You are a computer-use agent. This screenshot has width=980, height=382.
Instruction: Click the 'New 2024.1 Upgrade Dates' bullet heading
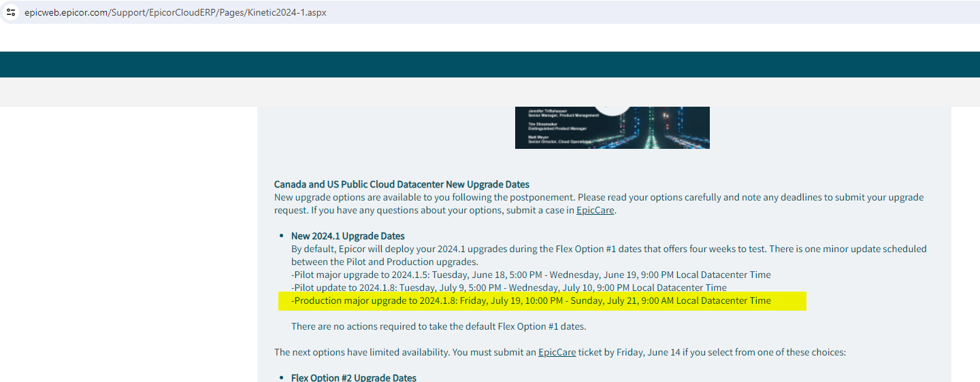(348, 236)
